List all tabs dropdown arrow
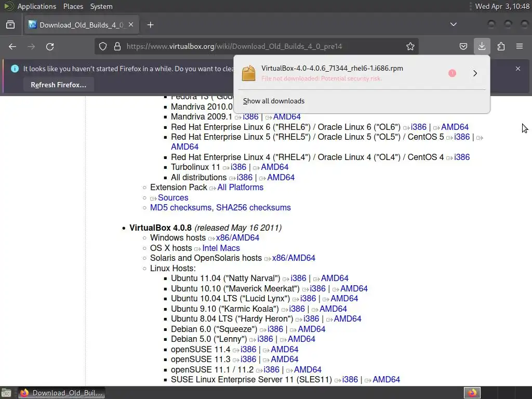Image resolution: width=532 pixels, height=399 pixels. pyautogui.click(x=453, y=24)
